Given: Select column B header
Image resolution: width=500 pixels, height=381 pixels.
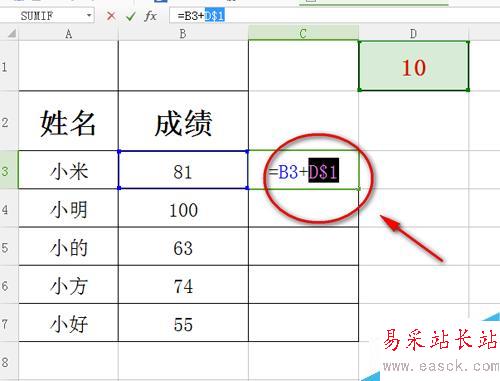Looking at the screenshot, I should pos(183,33).
